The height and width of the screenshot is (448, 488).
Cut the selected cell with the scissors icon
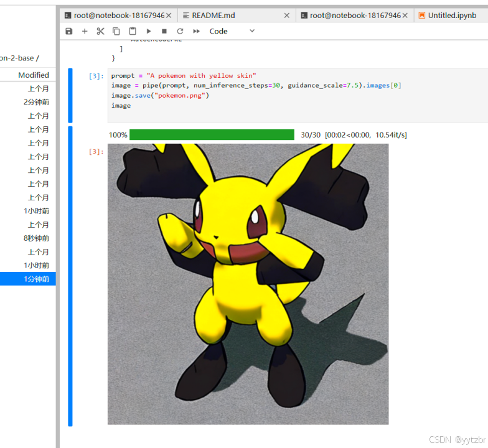click(x=100, y=31)
